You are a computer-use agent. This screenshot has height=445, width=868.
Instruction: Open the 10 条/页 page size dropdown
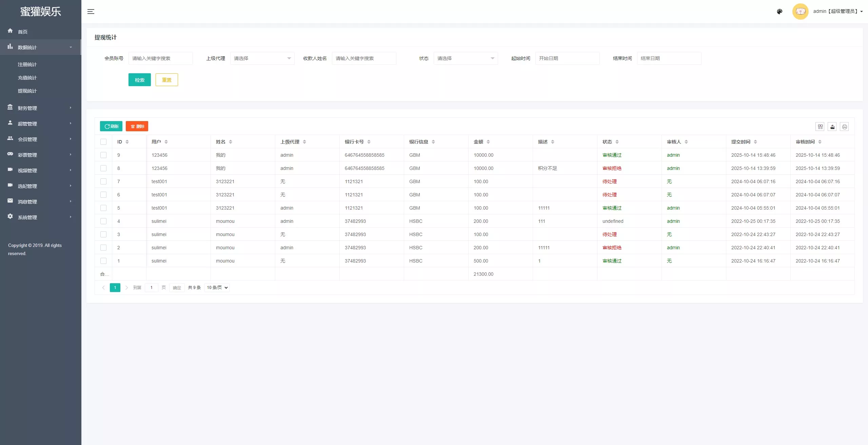click(217, 288)
